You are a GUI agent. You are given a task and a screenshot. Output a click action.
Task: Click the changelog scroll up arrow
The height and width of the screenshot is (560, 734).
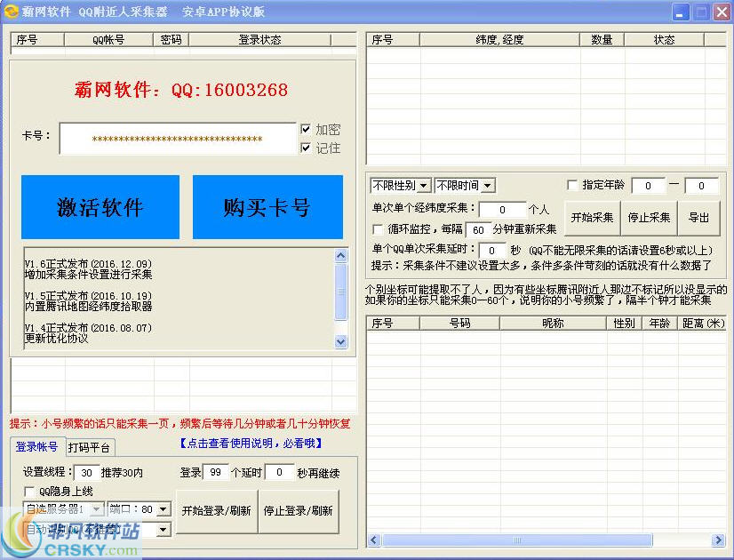click(x=341, y=256)
